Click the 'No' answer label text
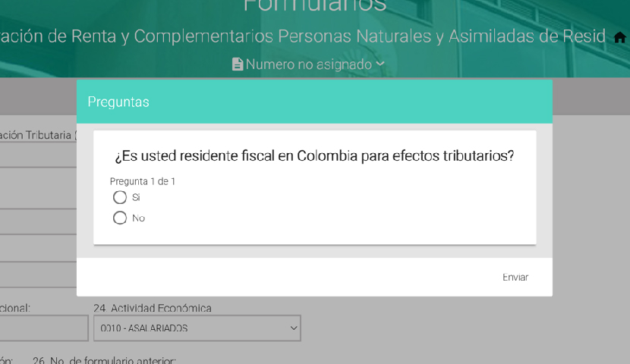 pos(138,218)
